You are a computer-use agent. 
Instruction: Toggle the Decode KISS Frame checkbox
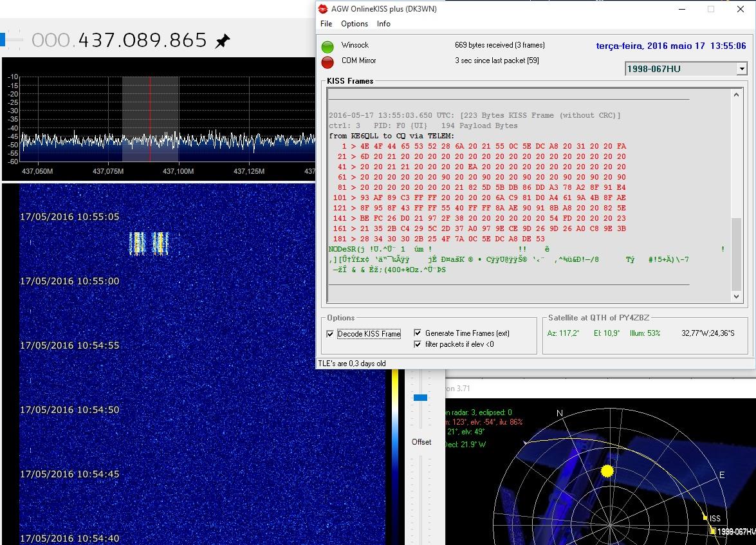click(331, 334)
